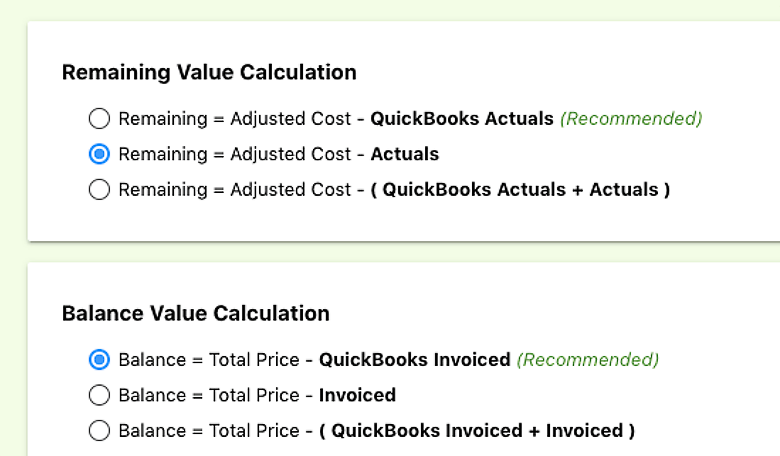Click the "Balance = Total Price -" text of second option
The height and width of the screenshot is (456, 780).
tap(215, 395)
